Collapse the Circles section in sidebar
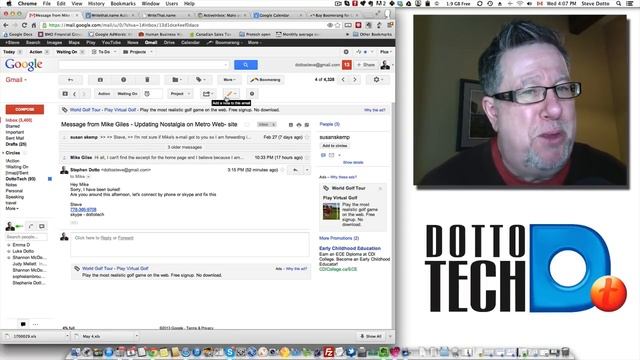640x360 pixels. tap(4, 153)
